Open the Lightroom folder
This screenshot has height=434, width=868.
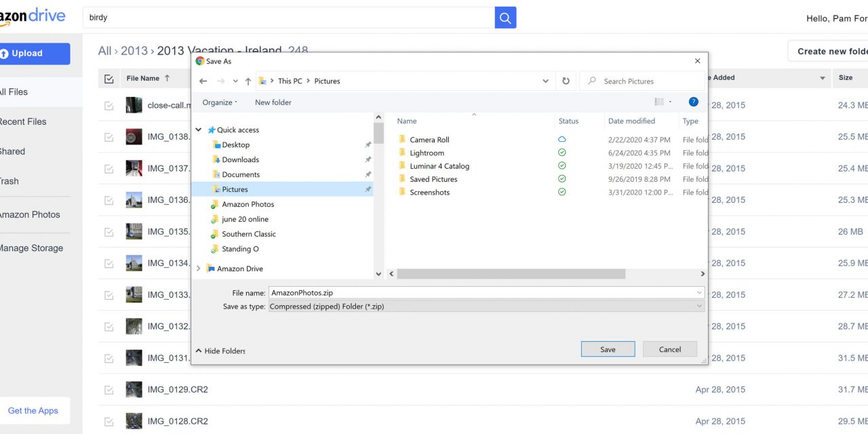[427, 153]
